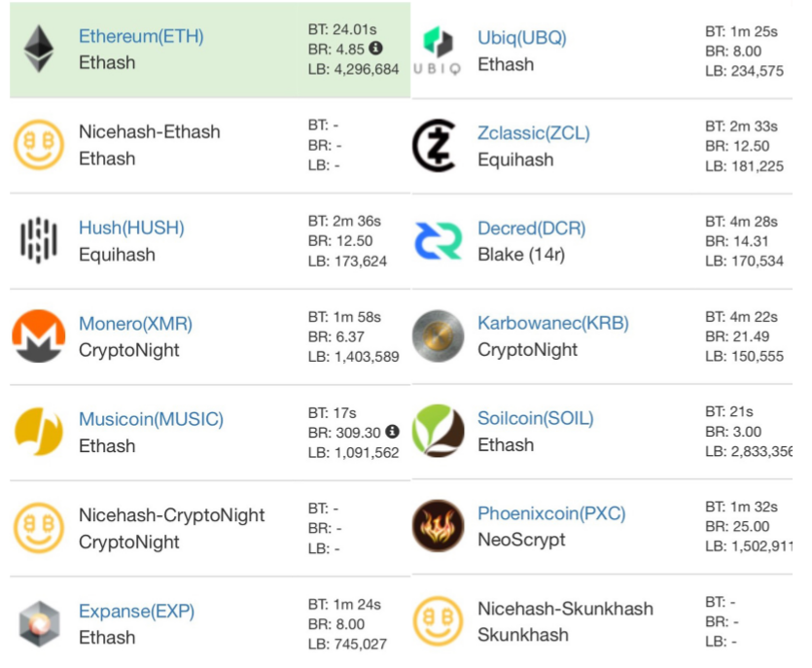Click the Soilcoin green leaf logo
This screenshot has height=668, width=812.
pos(438,431)
